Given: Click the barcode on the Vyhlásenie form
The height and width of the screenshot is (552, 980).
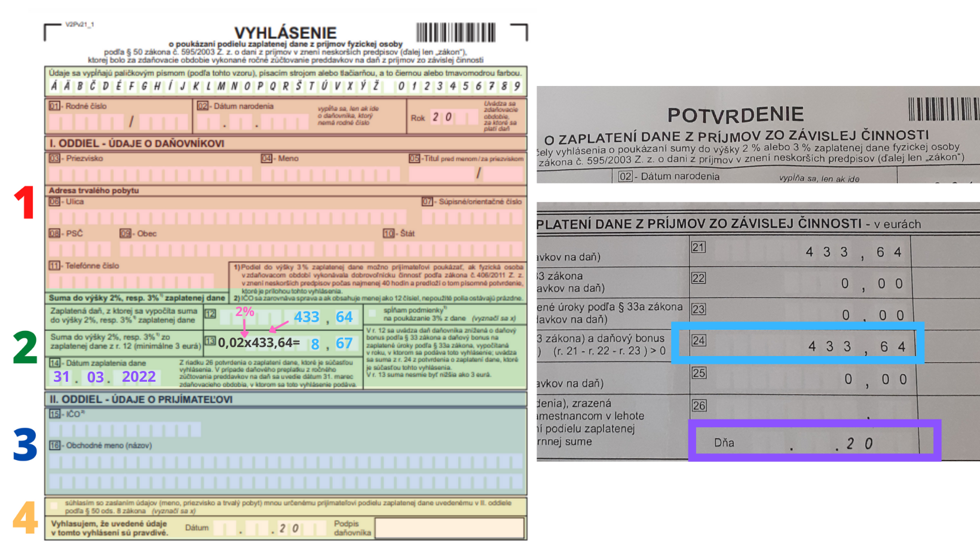Looking at the screenshot, I should (x=456, y=32).
